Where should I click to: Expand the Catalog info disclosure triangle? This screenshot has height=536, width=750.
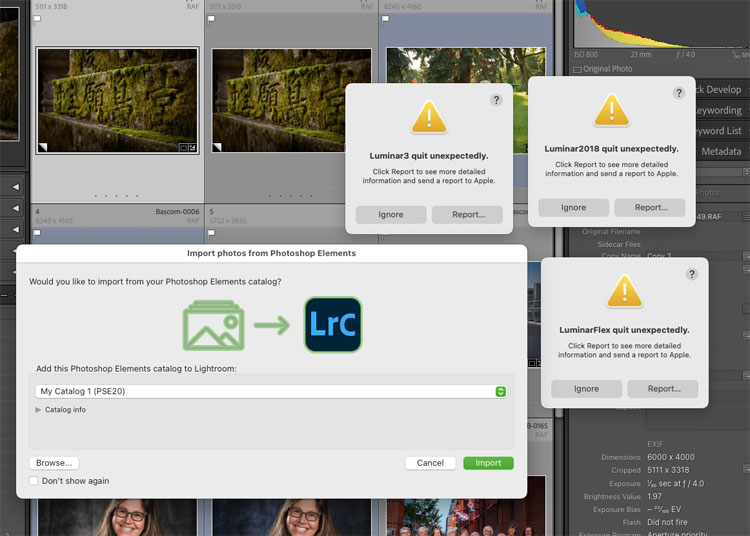click(38, 410)
